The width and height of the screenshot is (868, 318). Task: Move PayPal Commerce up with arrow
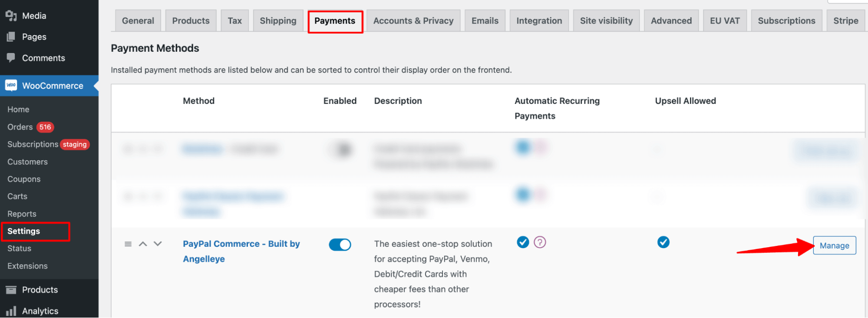click(143, 244)
